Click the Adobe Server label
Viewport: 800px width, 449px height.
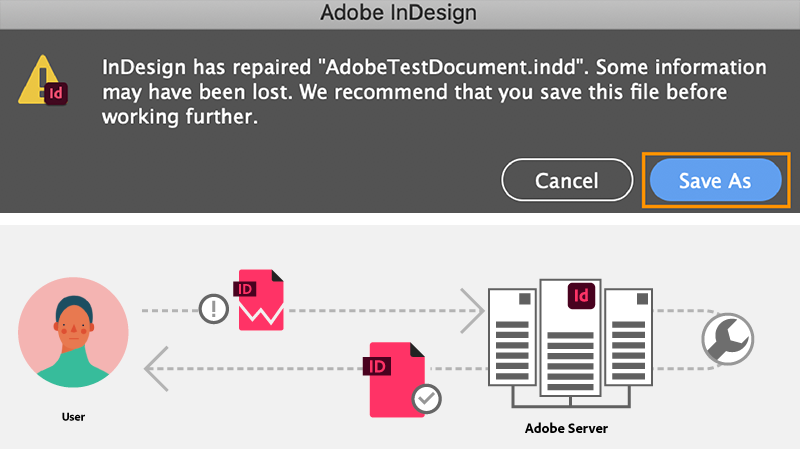[x=566, y=428]
